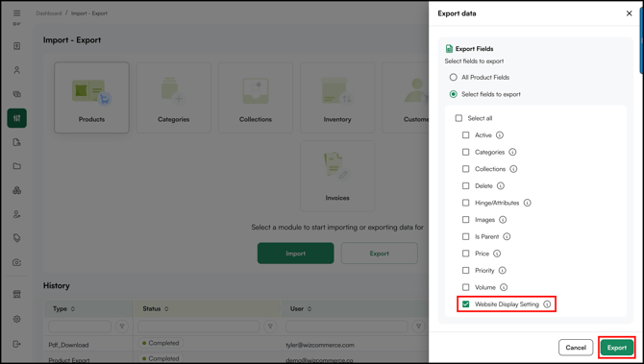Show info tooltip for Priority field

tap(503, 271)
